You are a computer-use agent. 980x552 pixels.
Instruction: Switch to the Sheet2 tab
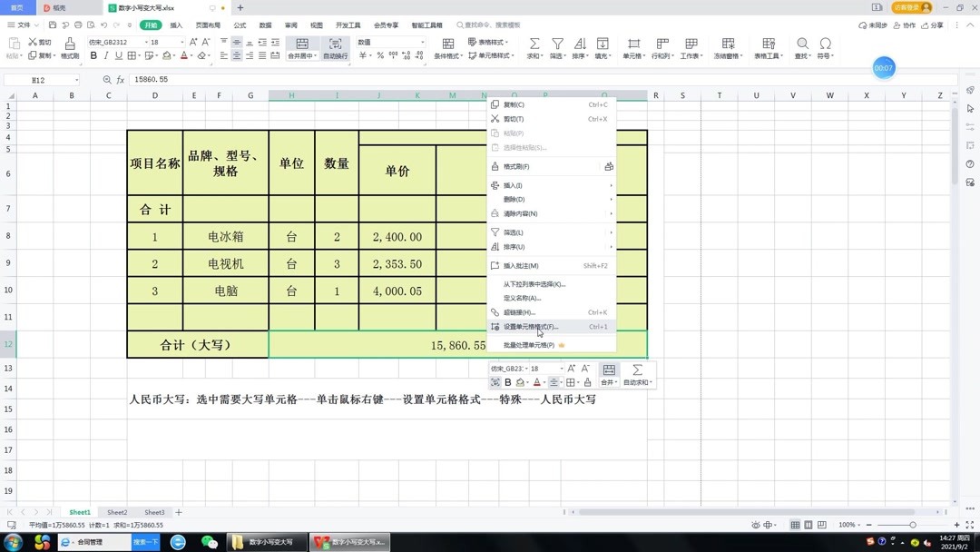coord(116,511)
